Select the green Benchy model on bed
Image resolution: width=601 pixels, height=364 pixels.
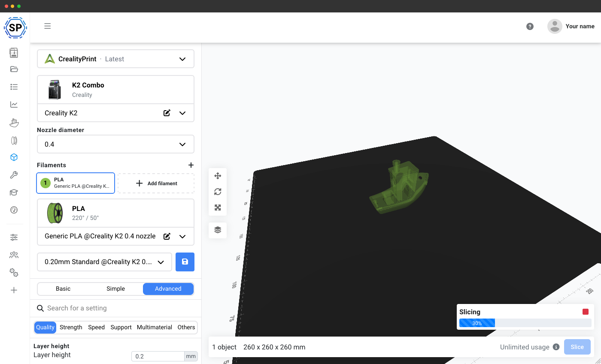399,187
